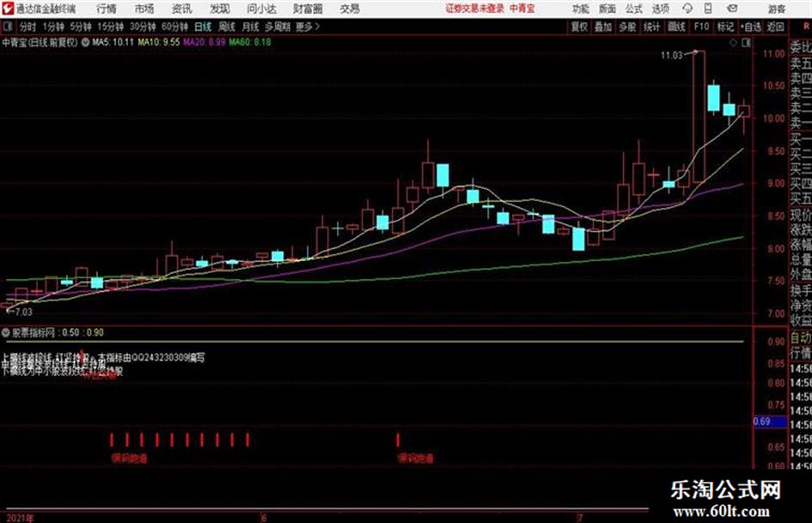Open the 公式 menu
This screenshot has width=812, height=523.
633,9
